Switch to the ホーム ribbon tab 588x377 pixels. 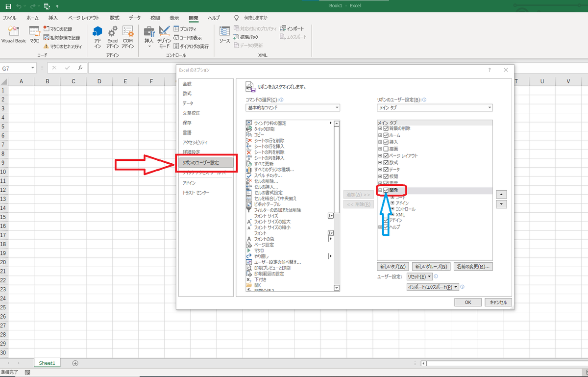pyautogui.click(x=32, y=17)
